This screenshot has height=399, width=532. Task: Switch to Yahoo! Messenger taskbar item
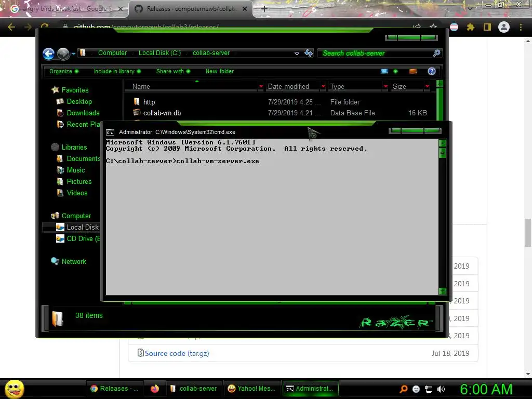pos(251,389)
